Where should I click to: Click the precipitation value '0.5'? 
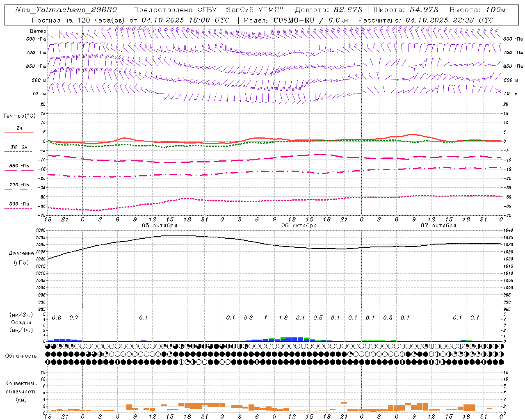tap(318, 318)
